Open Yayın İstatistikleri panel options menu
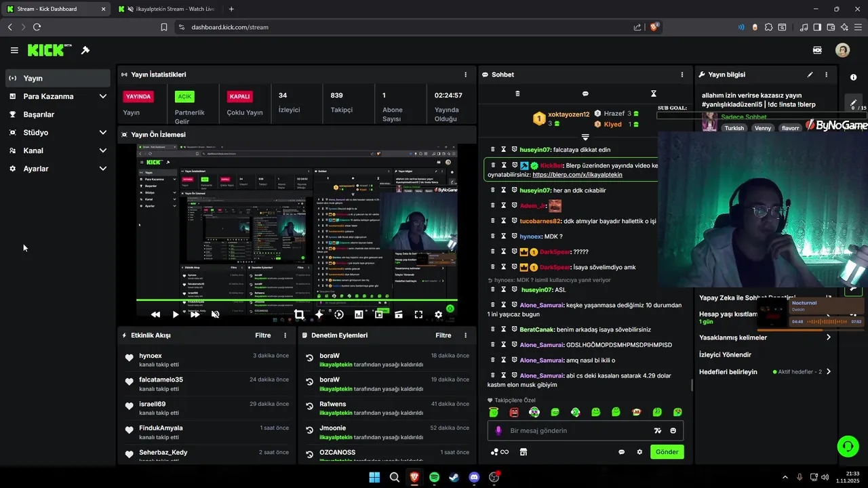 [465, 75]
